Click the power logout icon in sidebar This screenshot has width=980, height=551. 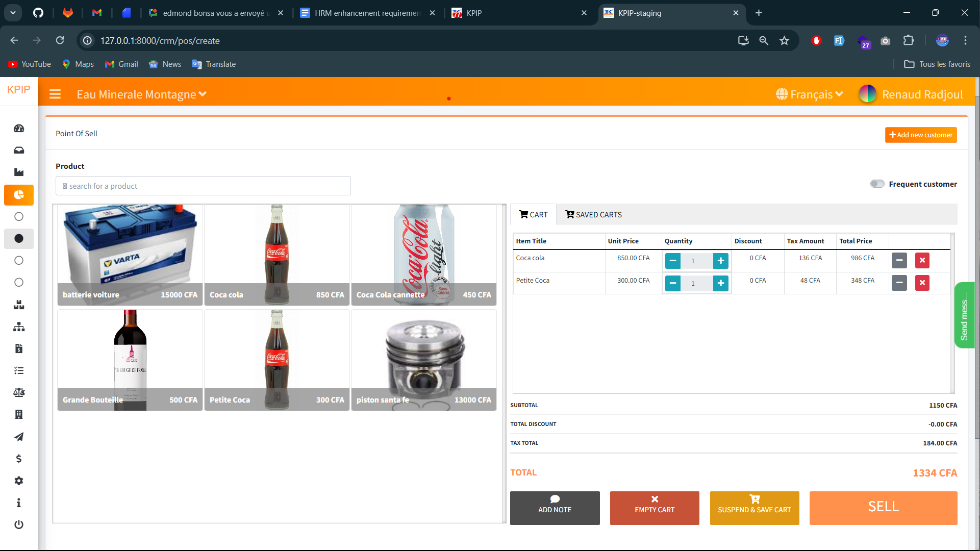tap(19, 524)
